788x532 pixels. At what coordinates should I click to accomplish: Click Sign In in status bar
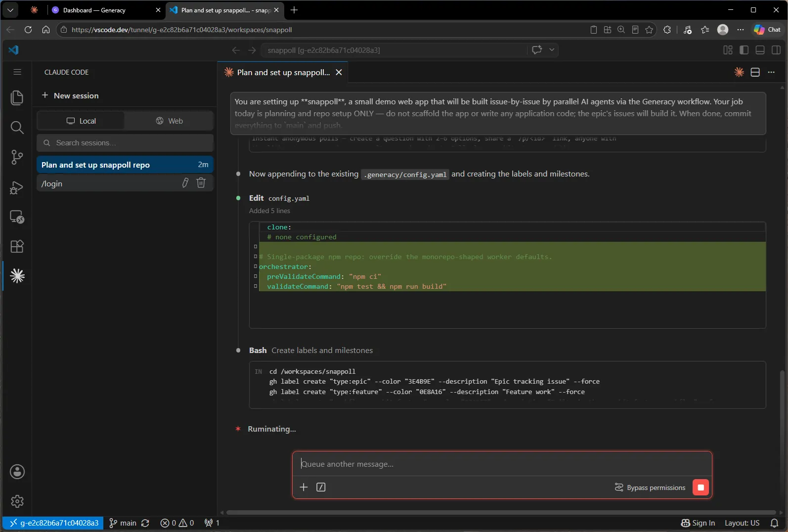698,523
